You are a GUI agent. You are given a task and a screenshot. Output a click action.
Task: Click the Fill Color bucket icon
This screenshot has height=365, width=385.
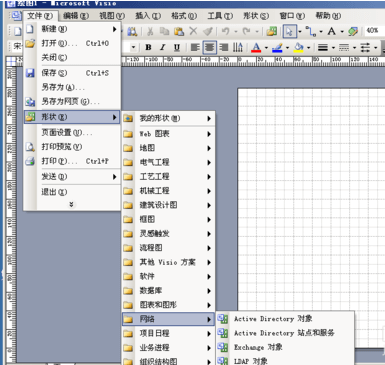299,47
